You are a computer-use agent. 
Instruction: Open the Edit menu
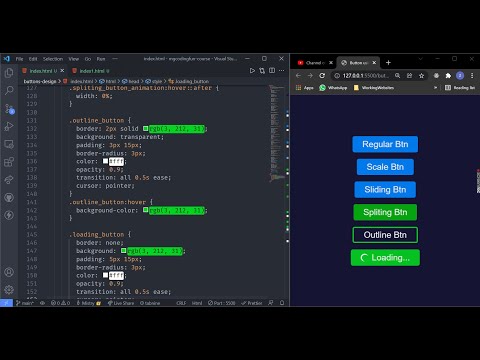point(33,59)
